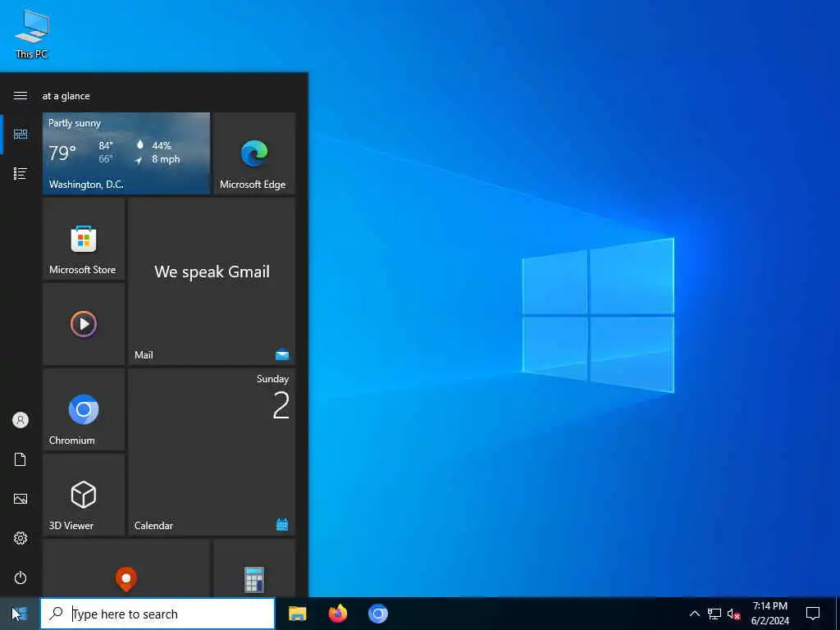
Task: Open the 3D Viewer tile
Action: (84, 495)
